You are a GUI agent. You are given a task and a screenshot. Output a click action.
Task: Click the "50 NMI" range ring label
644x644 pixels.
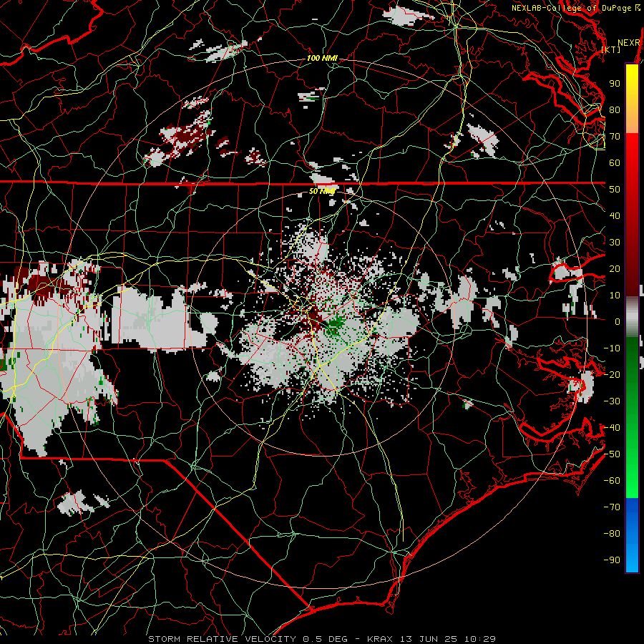322,191
